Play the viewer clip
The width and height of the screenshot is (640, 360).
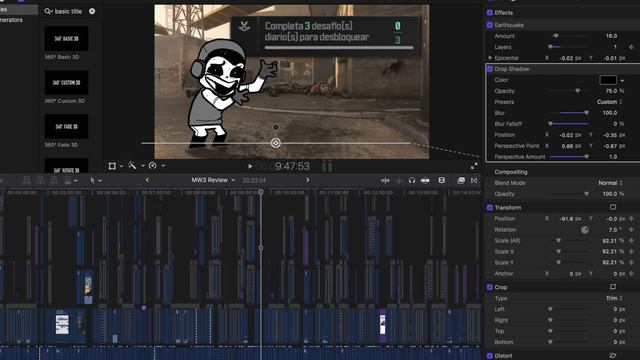[250, 166]
